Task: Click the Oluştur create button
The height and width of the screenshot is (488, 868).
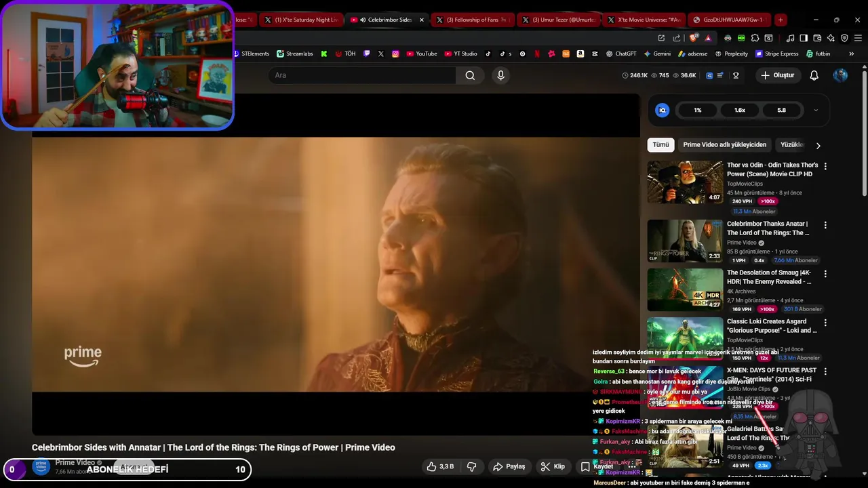Action: point(777,75)
